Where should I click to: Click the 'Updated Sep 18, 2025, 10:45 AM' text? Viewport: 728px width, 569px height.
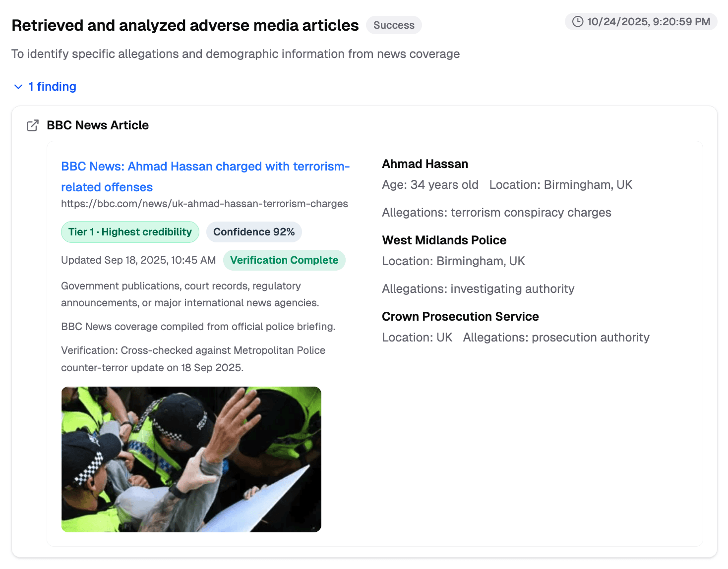pyautogui.click(x=138, y=260)
